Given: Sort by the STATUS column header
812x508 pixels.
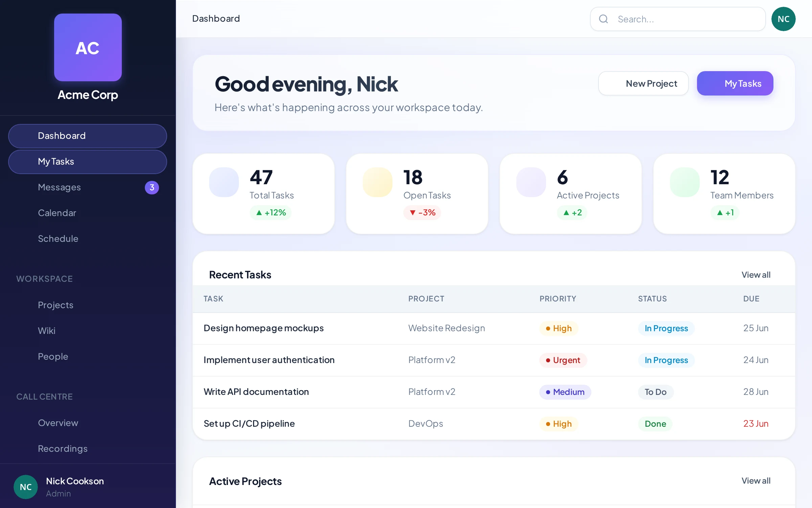Looking at the screenshot, I should 652,299.
